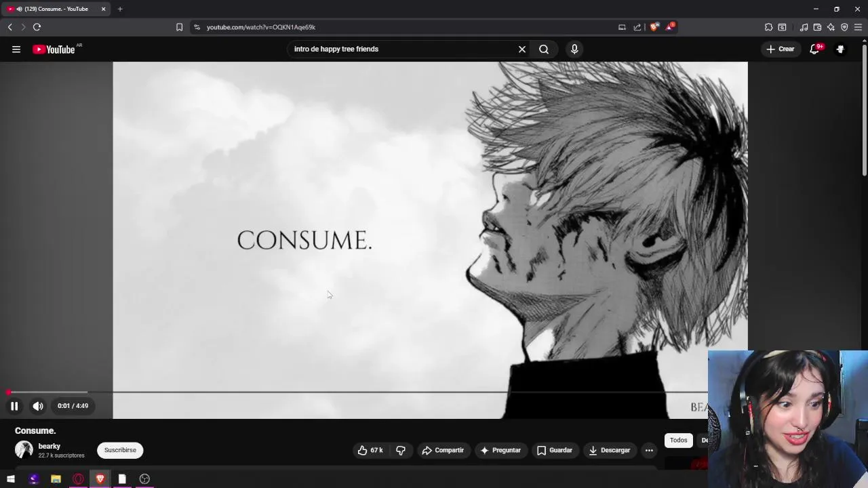868x488 pixels.
Task: Click the magnifying glass search button
Action: point(544,49)
